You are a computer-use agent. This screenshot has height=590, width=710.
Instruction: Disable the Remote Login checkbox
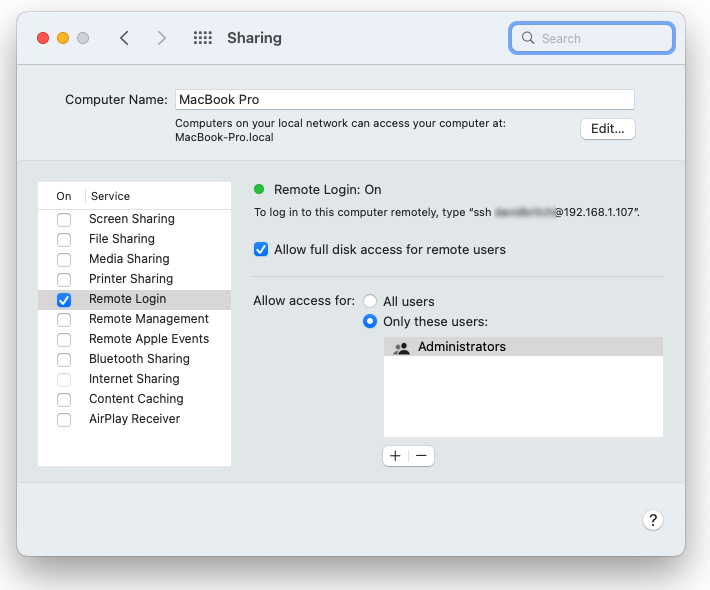pos(64,299)
